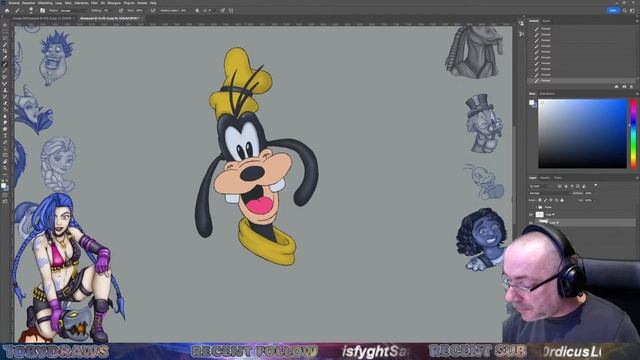Open the smoothing options gear
The width and height of the screenshot is (640, 360).
(x=197, y=11)
